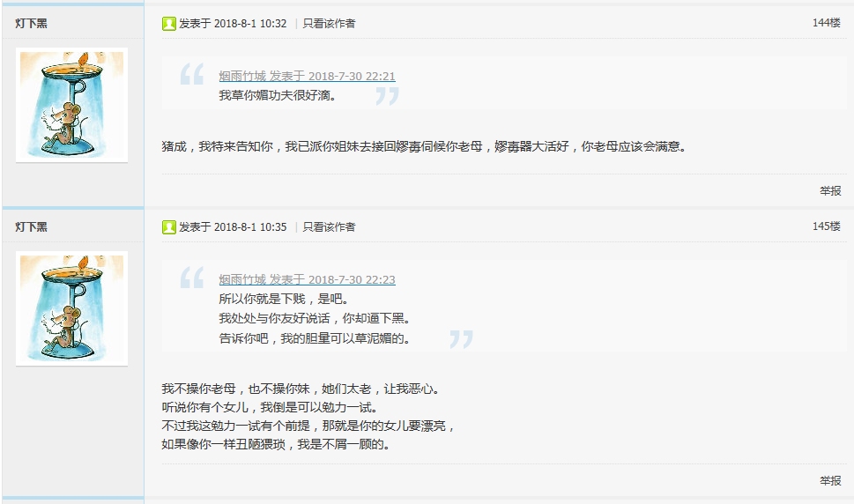Click the quoted line 所以你就是下贱，是吧。
854x504 pixels.
[284, 299]
